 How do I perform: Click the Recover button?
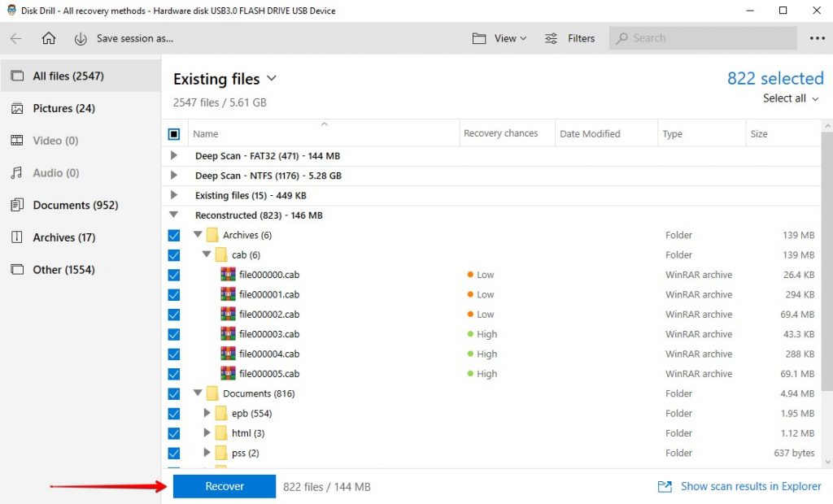[x=224, y=486]
